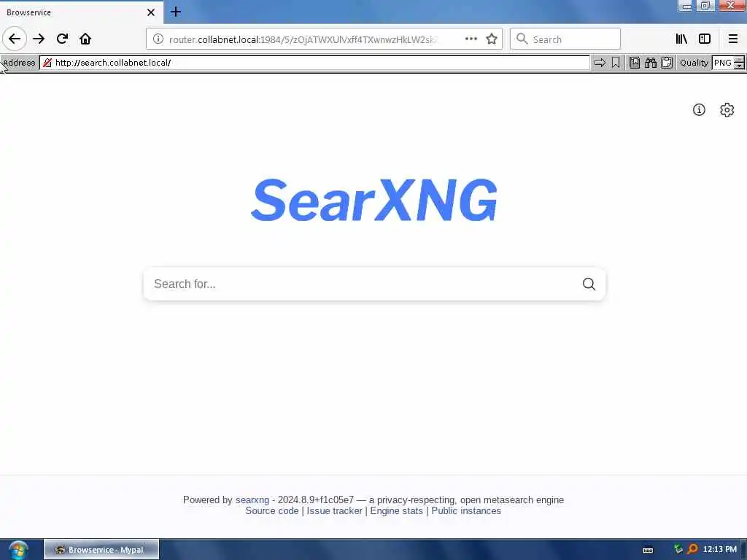Screen dimensions: 747x560
Task: Click the 12:13 PM taskbar clock
Action: [719, 550]
